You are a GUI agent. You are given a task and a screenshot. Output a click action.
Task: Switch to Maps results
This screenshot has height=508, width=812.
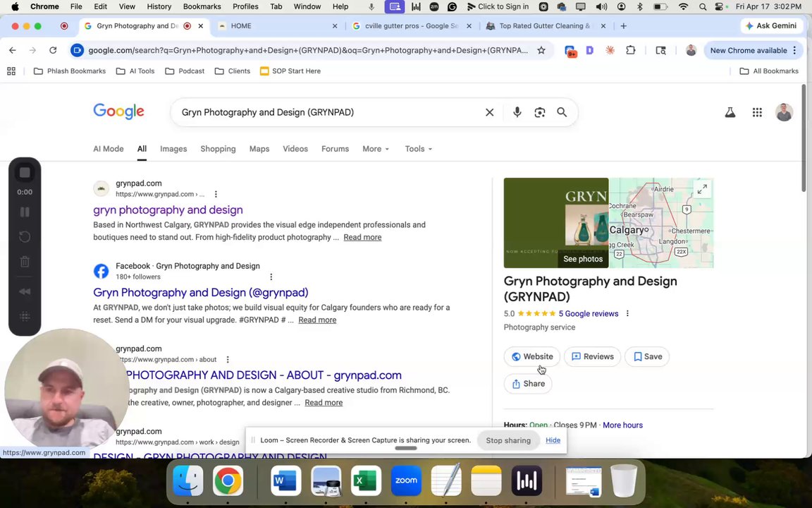coord(259,149)
